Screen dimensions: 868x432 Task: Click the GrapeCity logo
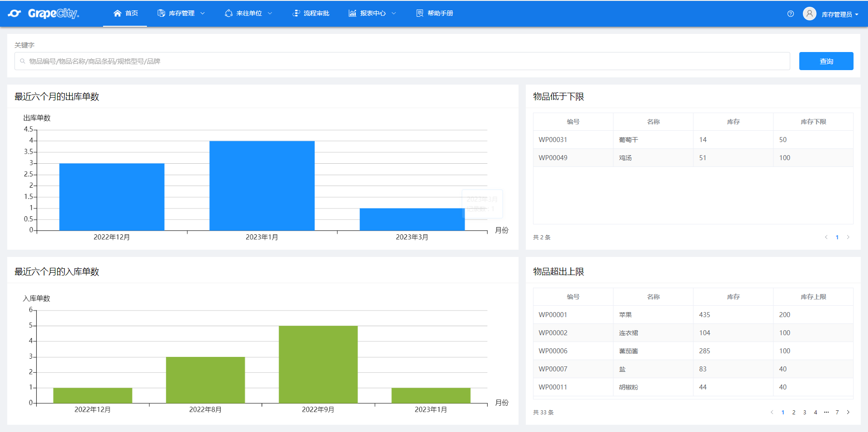43,14
